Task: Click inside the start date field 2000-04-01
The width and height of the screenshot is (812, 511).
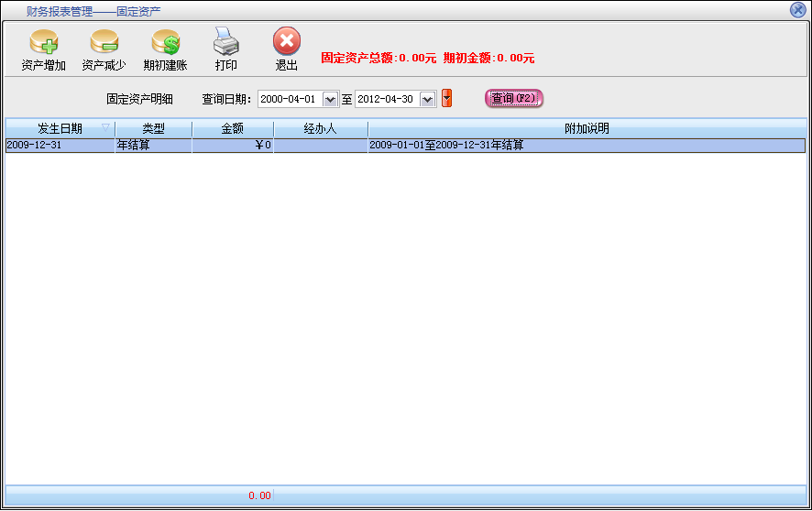Action: 289,99
